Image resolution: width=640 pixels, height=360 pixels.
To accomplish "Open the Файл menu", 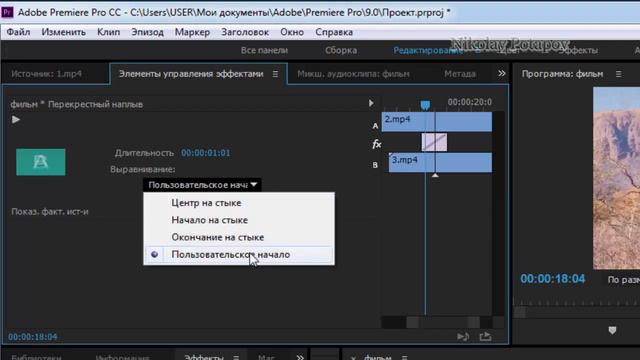I will pyautogui.click(x=18, y=32).
